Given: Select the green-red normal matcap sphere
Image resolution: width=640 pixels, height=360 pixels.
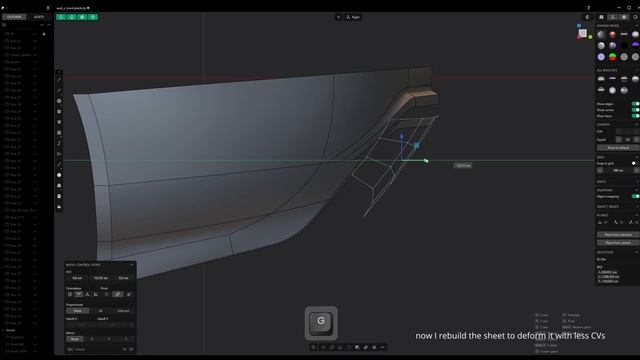Looking at the screenshot, I should pyautogui.click(x=613, y=57).
